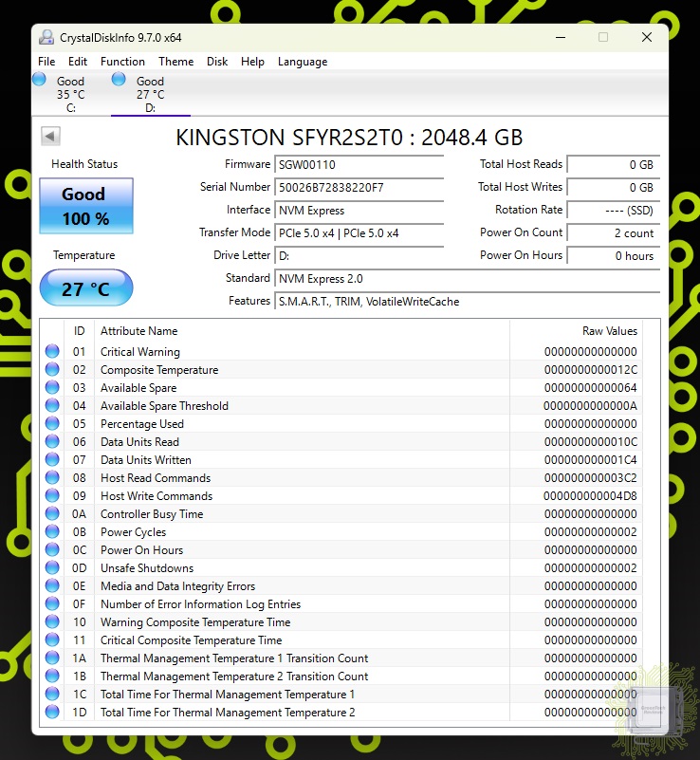The width and height of the screenshot is (700, 760).
Task: Open the Help menu
Action: (252, 62)
